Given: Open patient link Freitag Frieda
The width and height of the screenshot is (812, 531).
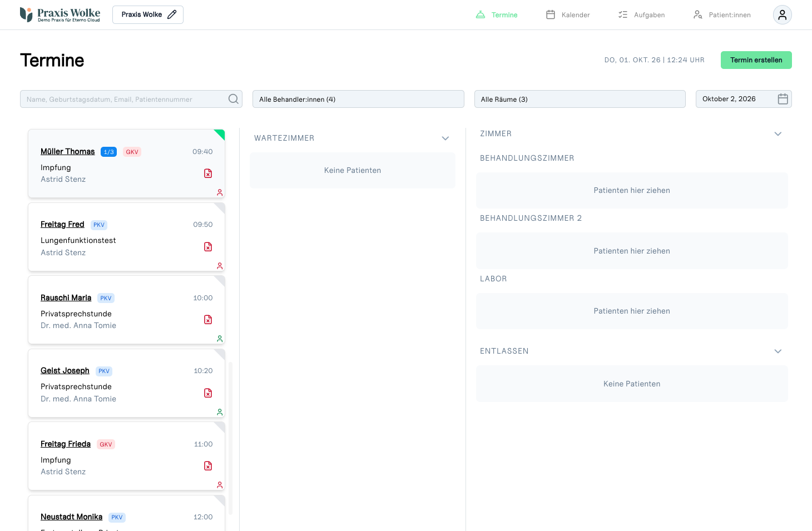Looking at the screenshot, I should pos(66,444).
